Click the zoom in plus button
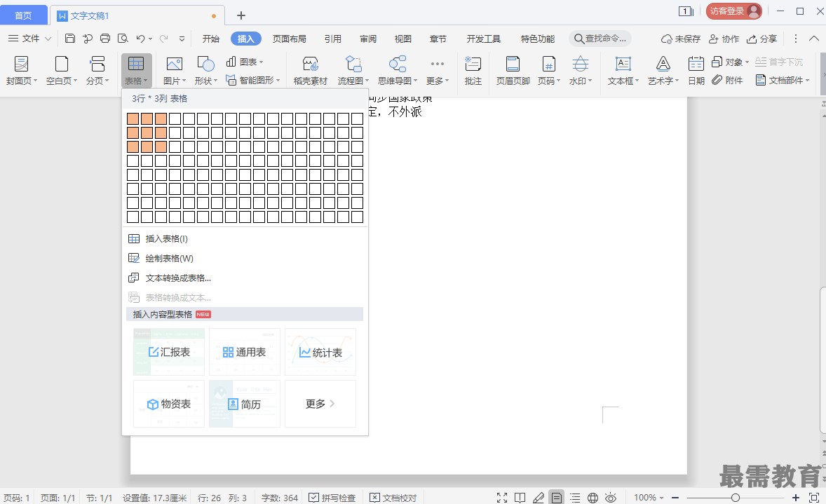826x504 pixels. [795, 498]
